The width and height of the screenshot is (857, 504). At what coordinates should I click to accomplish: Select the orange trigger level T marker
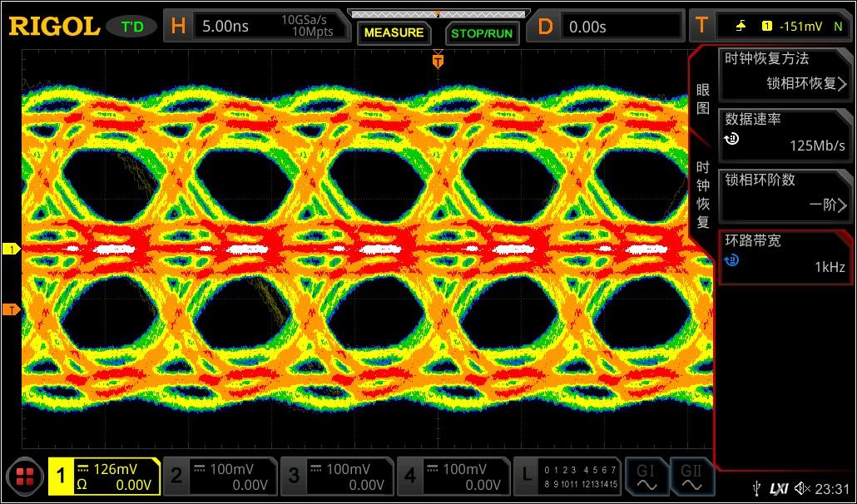tap(11, 310)
